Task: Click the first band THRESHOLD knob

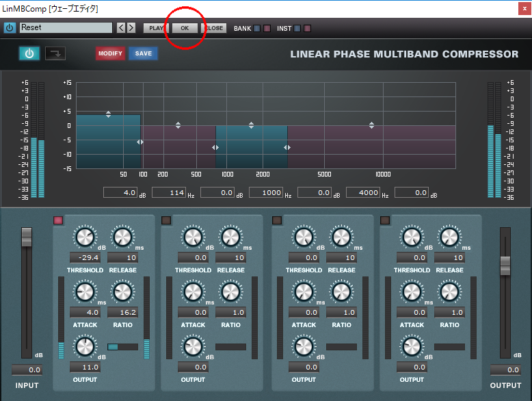Action: [x=85, y=237]
